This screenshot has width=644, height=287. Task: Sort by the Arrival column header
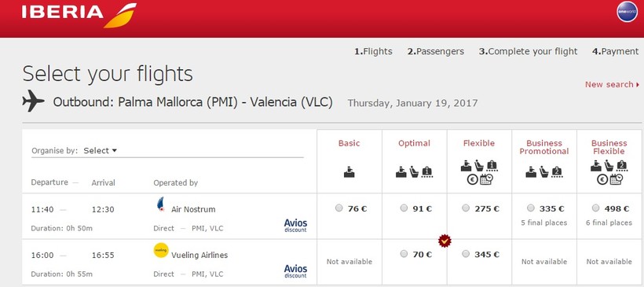pyautogui.click(x=104, y=182)
